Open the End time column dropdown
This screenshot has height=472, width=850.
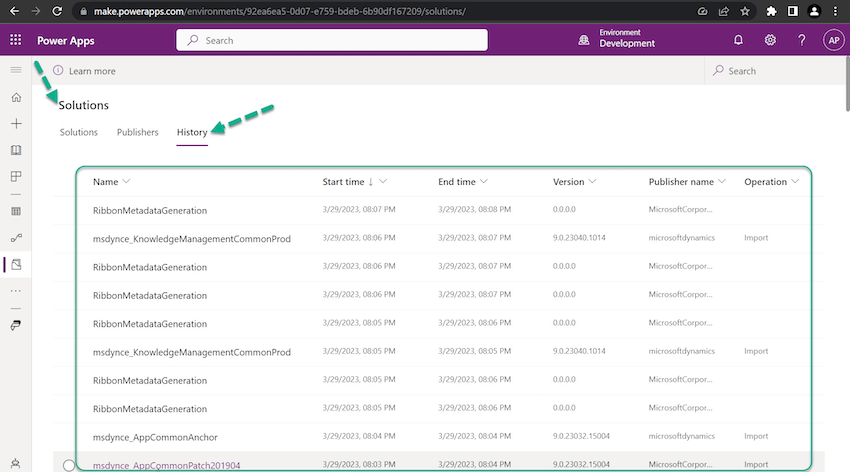click(484, 182)
